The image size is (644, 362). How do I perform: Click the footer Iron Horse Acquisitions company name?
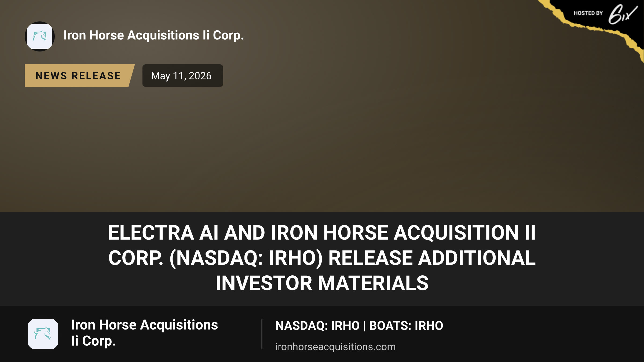point(144,333)
